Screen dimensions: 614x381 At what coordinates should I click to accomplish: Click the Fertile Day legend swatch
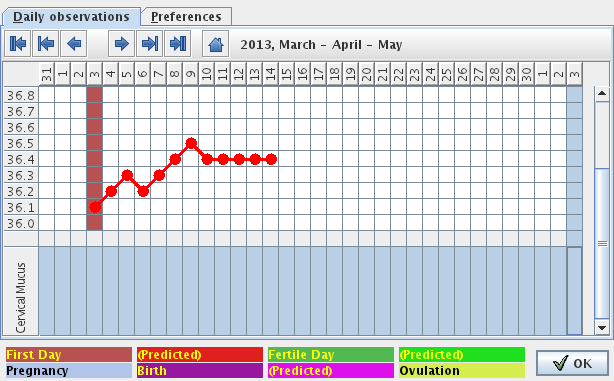[331, 354]
